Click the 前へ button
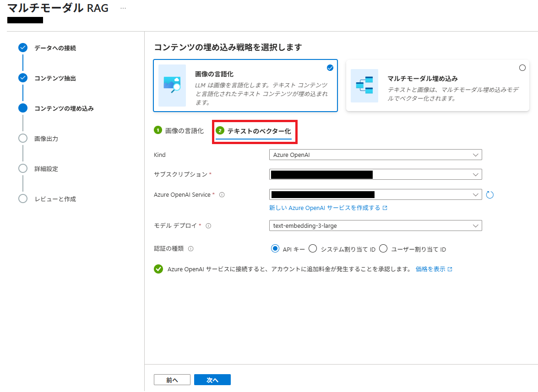This screenshot has height=392, width=538. [x=172, y=380]
